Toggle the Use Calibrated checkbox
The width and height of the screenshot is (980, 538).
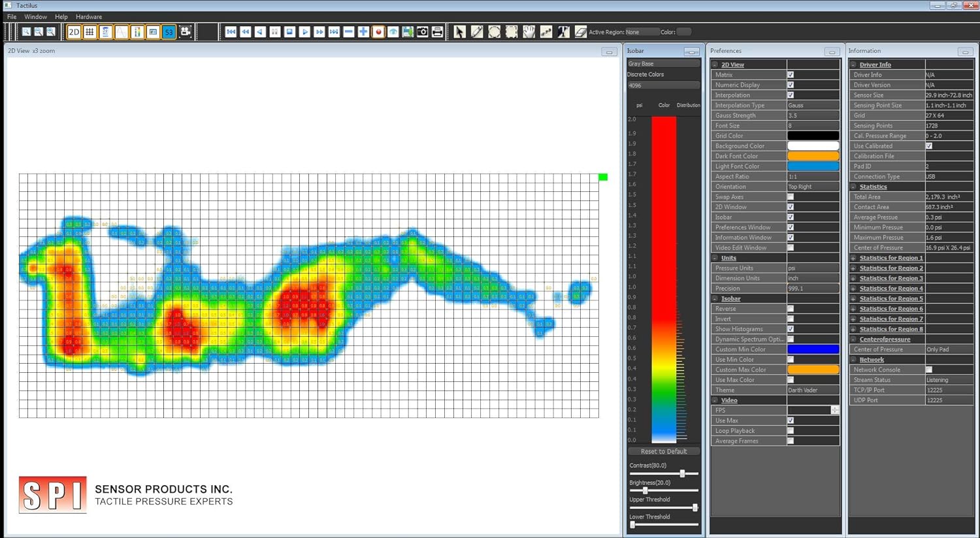(x=929, y=146)
